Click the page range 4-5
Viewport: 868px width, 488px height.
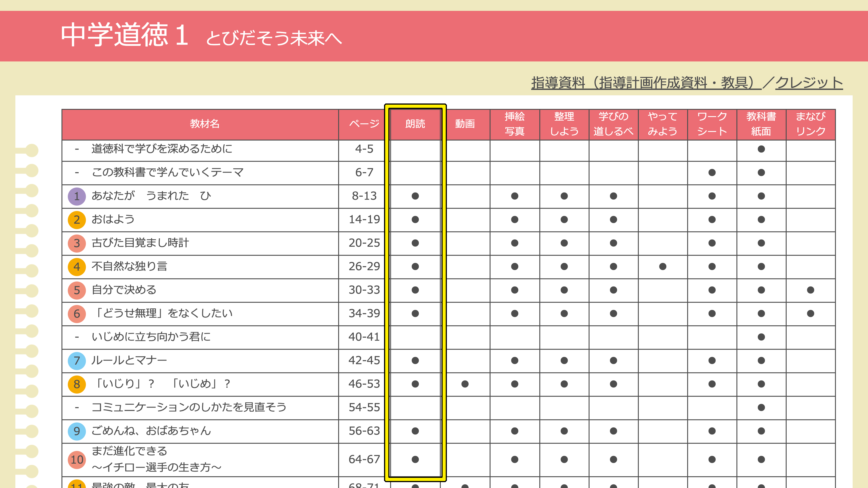(364, 149)
